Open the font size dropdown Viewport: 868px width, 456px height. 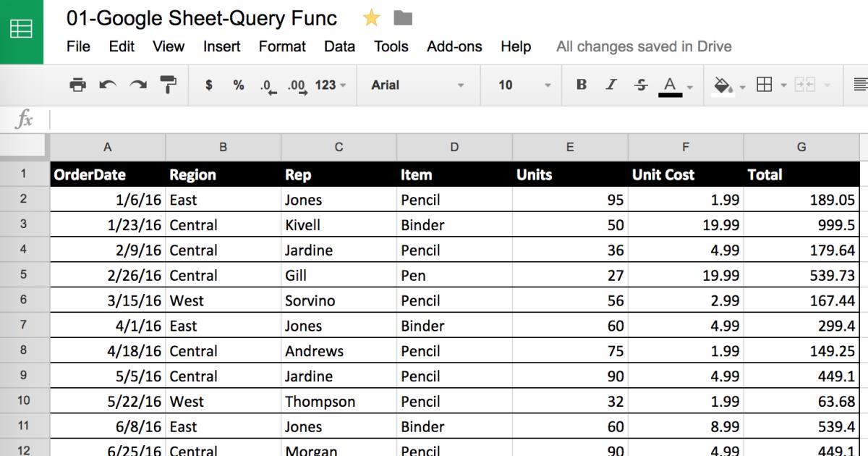click(524, 85)
